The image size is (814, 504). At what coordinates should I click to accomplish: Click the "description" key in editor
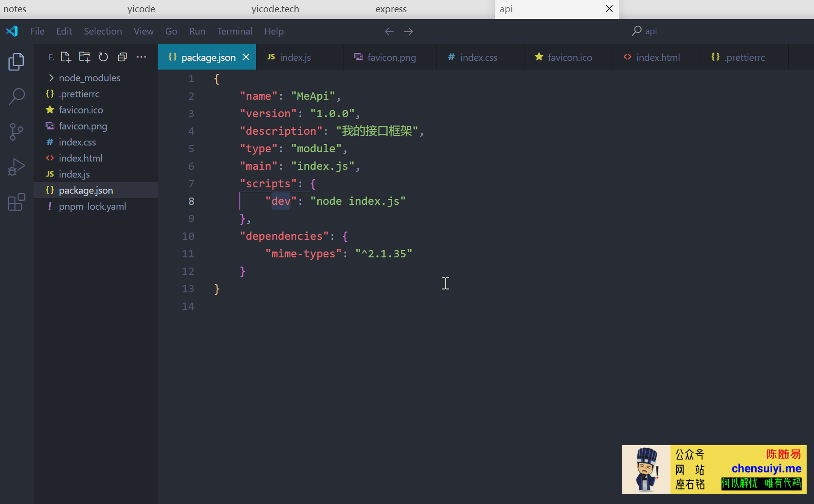coord(281,131)
